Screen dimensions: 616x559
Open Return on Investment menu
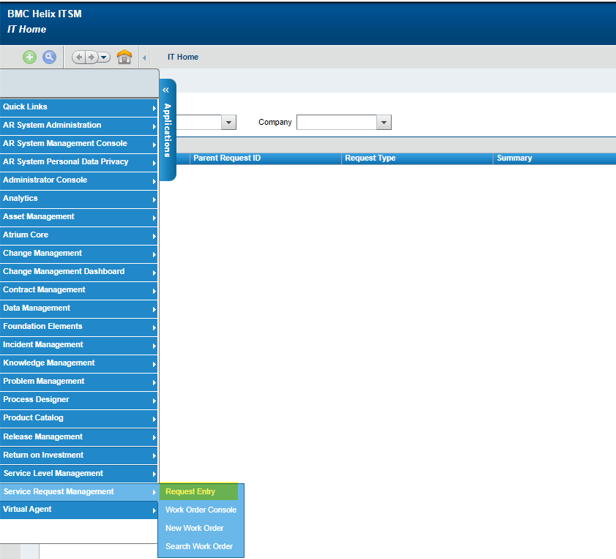pyautogui.click(x=79, y=455)
